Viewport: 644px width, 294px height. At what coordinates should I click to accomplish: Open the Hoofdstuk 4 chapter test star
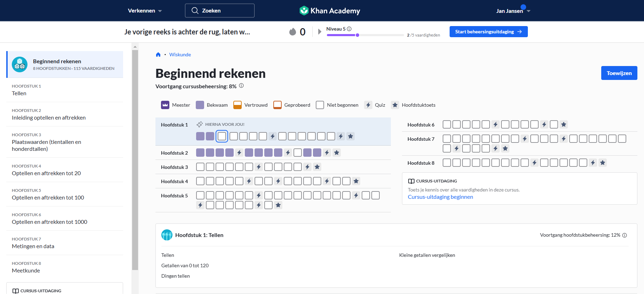point(356,181)
